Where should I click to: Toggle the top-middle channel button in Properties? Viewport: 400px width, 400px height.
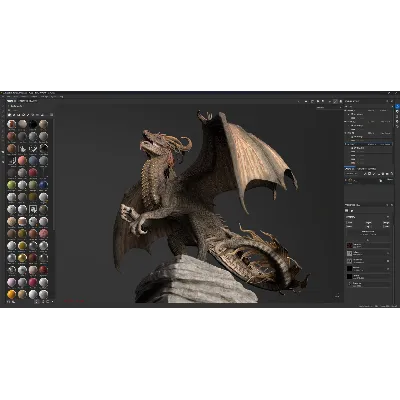369,223
